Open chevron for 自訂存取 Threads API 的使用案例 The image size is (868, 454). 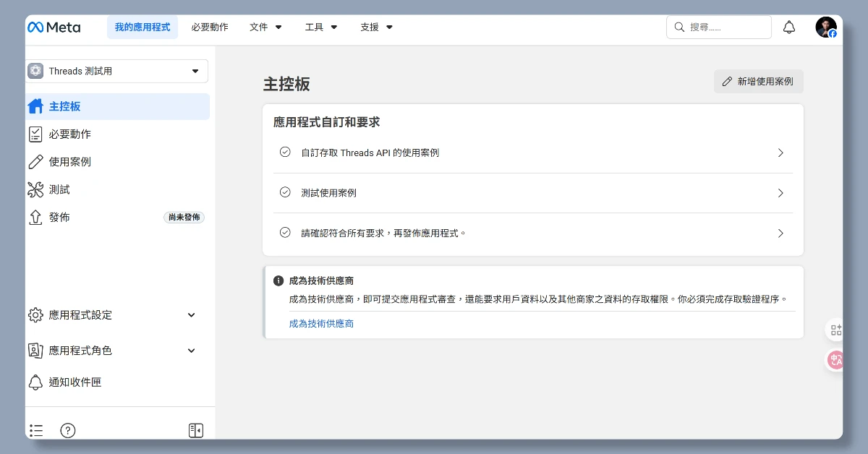(x=780, y=153)
